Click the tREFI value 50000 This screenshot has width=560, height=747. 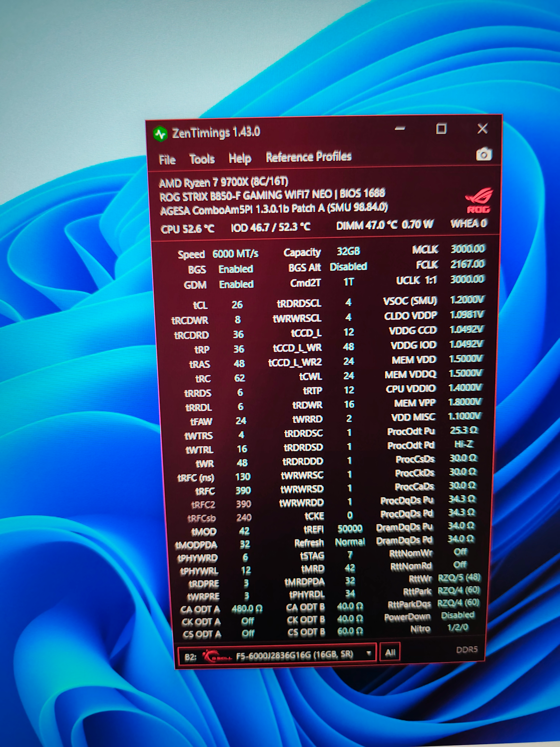point(350,528)
